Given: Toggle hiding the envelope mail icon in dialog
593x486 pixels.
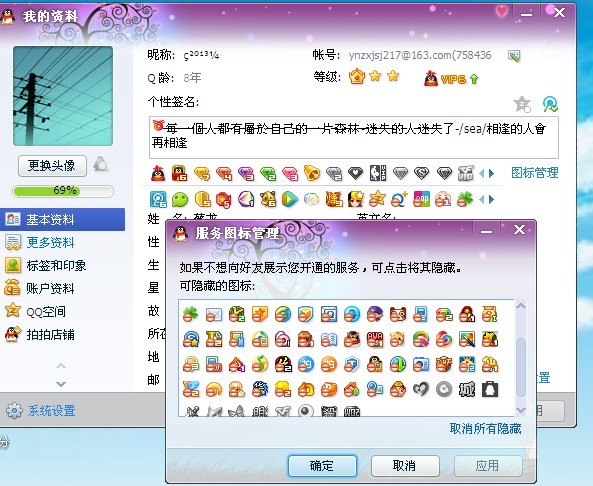Looking at the screenshot, I should 213,314.
